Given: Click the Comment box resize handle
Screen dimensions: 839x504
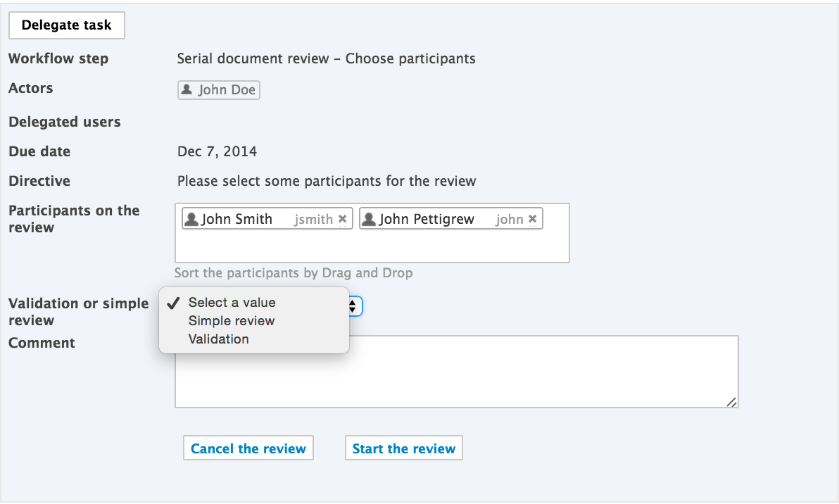Looking at the screenshot, I should (731, 402).
